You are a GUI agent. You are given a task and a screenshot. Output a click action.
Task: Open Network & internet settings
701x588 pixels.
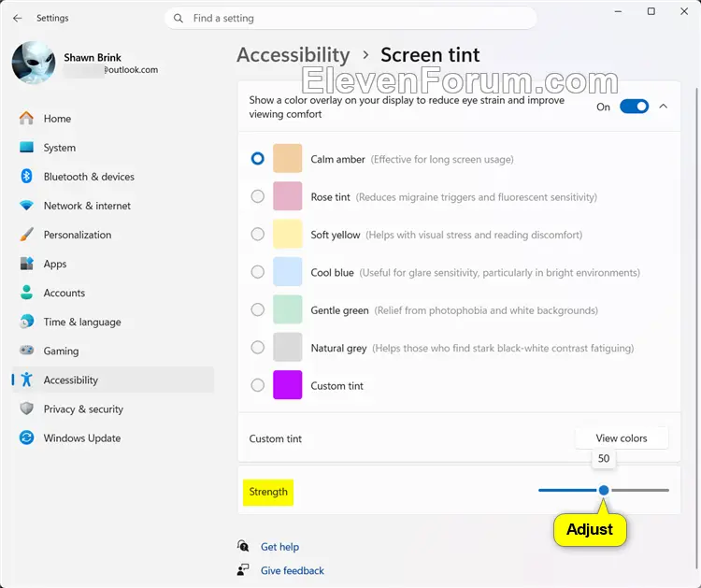[x=113, y=206]
